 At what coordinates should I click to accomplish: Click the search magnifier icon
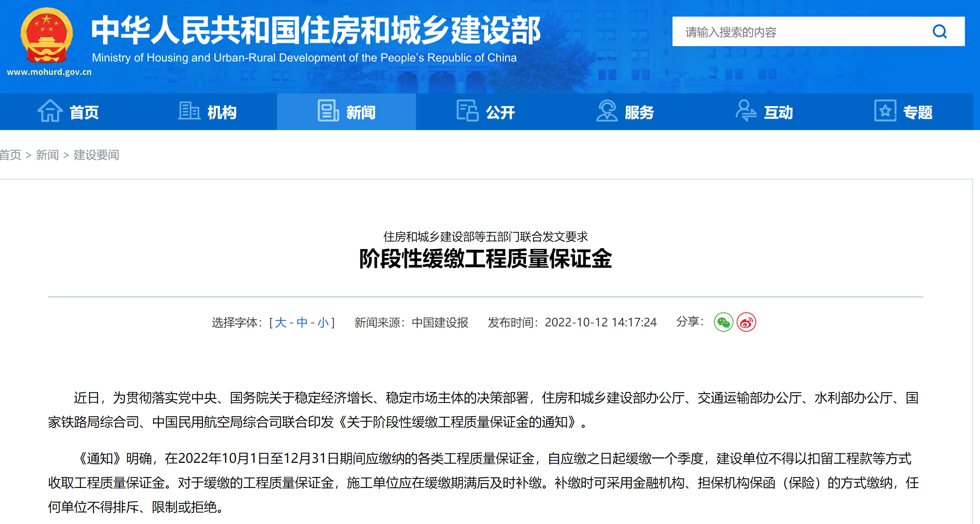939,32
